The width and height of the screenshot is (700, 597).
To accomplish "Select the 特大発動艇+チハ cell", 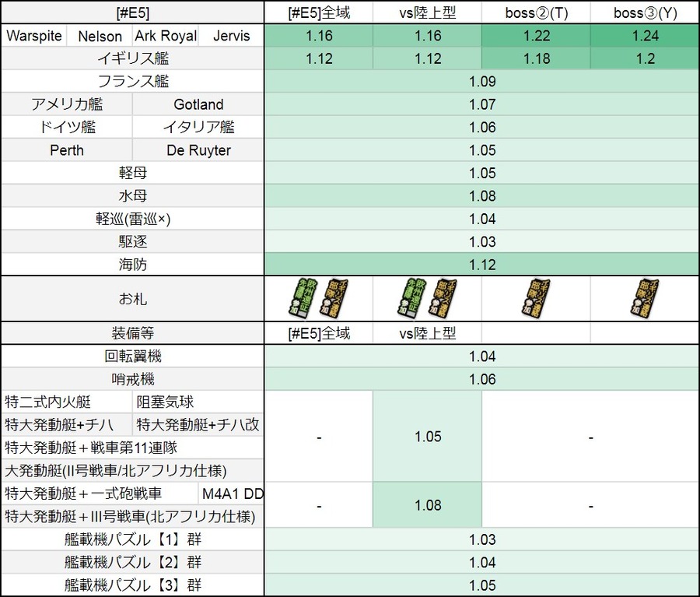I will pos(67,425).
